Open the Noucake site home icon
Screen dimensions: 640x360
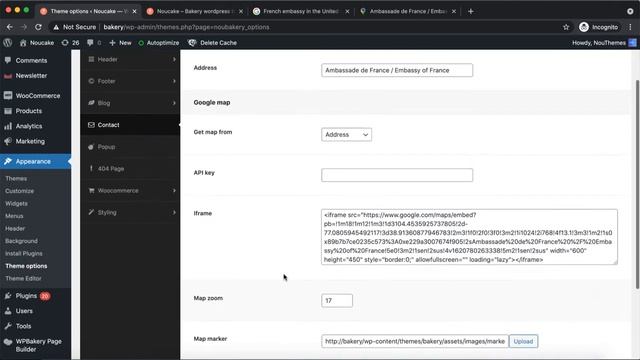point(23,42)
